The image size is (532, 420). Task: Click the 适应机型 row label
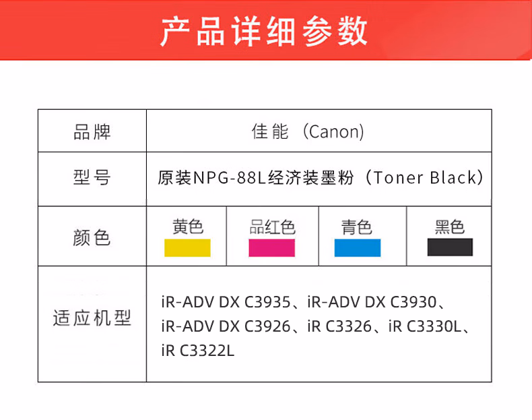pos(92,318)
